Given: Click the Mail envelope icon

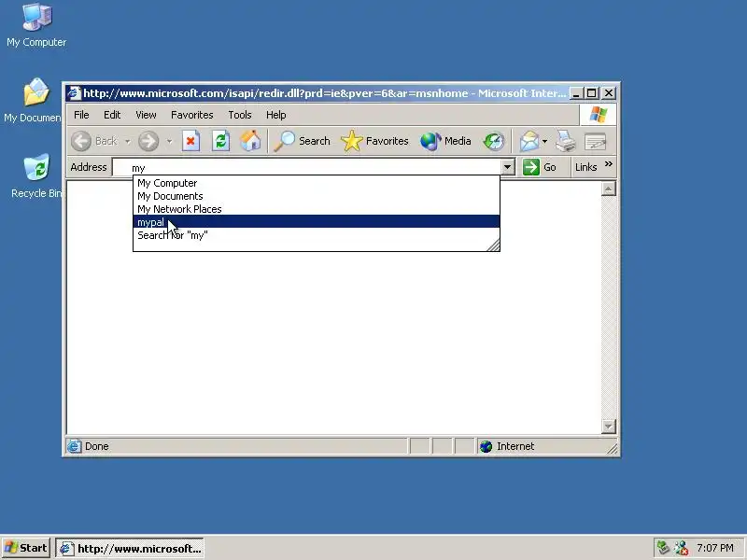Looking at the screenshot, I should coord(529,142).
